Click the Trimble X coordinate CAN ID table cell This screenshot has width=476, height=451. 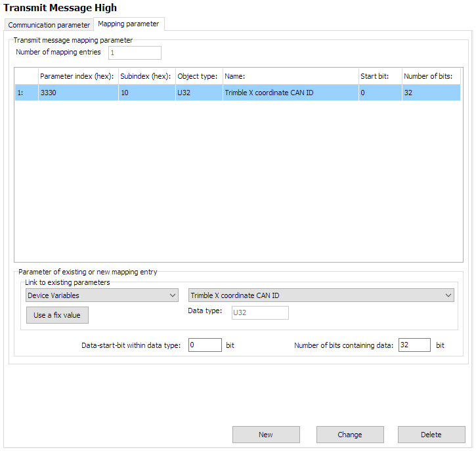point(289,93)
